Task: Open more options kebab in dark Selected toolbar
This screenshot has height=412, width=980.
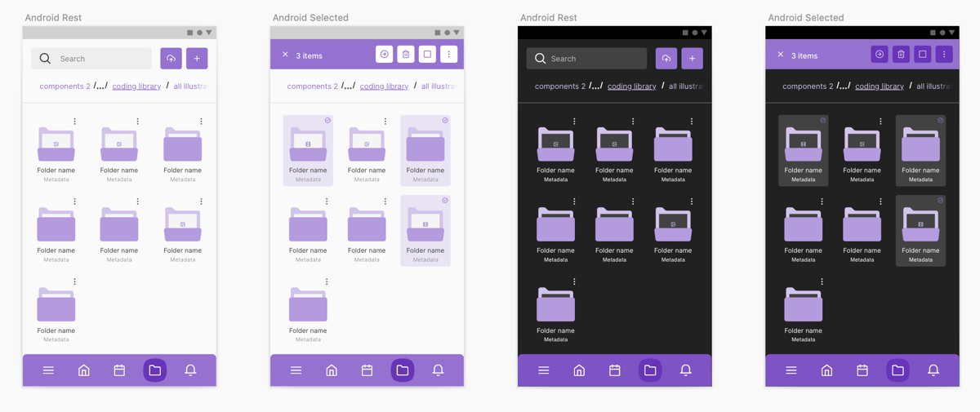Action: 944,54
